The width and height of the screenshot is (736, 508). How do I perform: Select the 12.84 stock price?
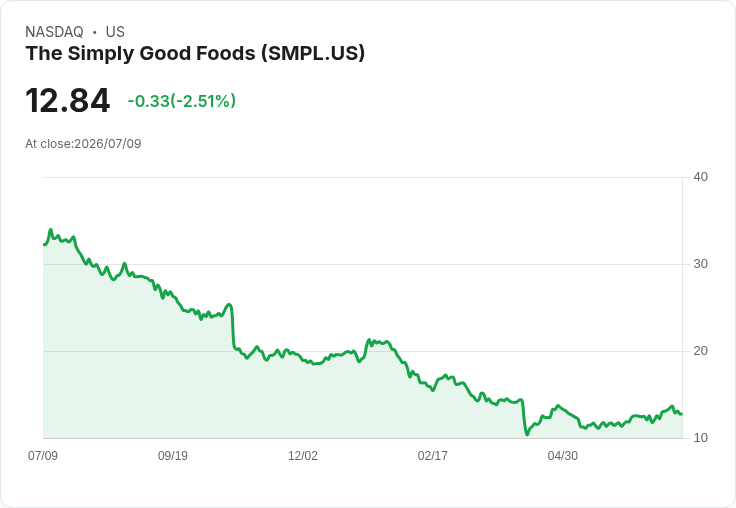[68, 100]
